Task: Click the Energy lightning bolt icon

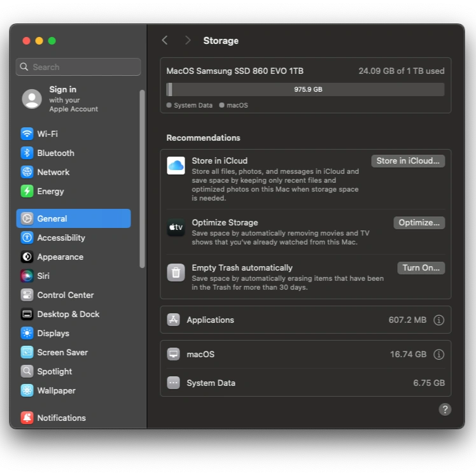Action: click(x=27, y=191)
